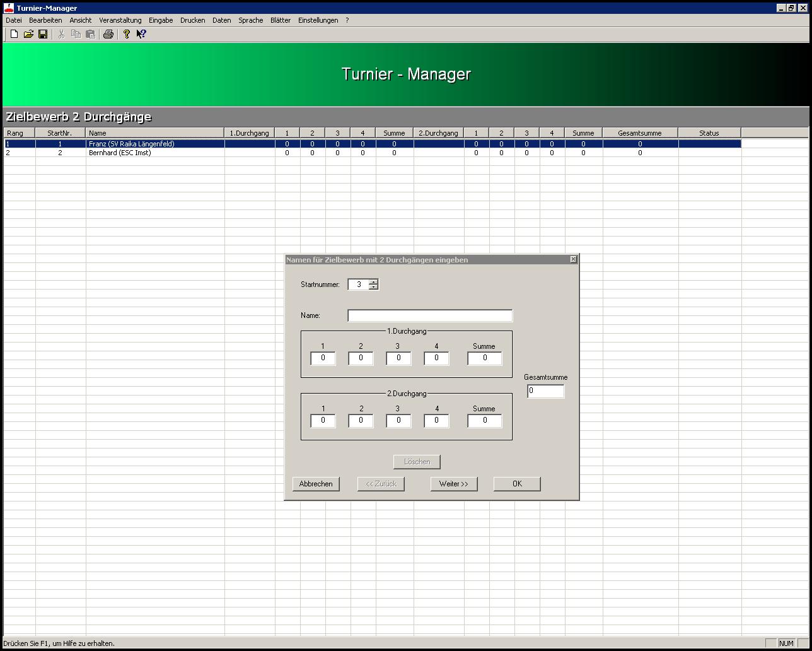Click the << Zurück button
Viewport: 812px width, 651px height.
point(381,484)
